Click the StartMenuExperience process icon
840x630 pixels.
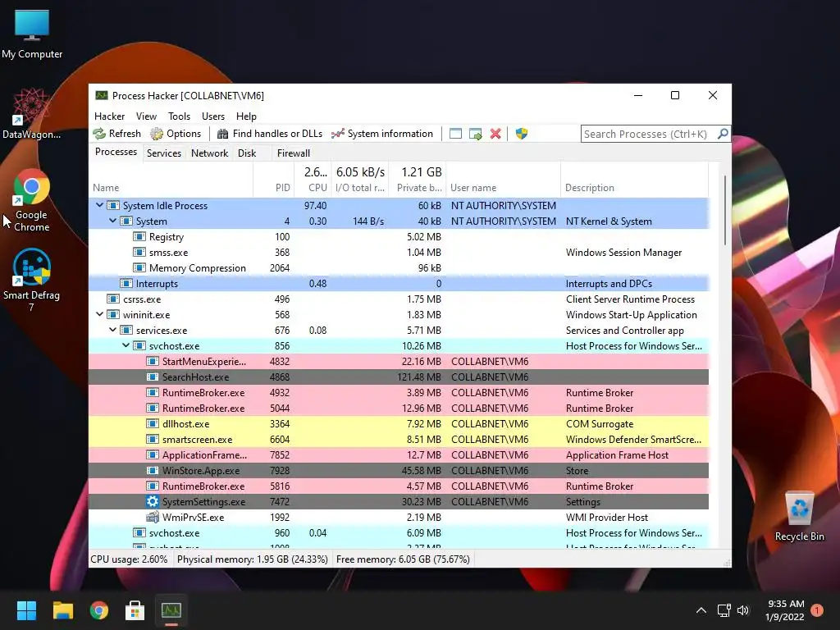click(x=153, y=362)
